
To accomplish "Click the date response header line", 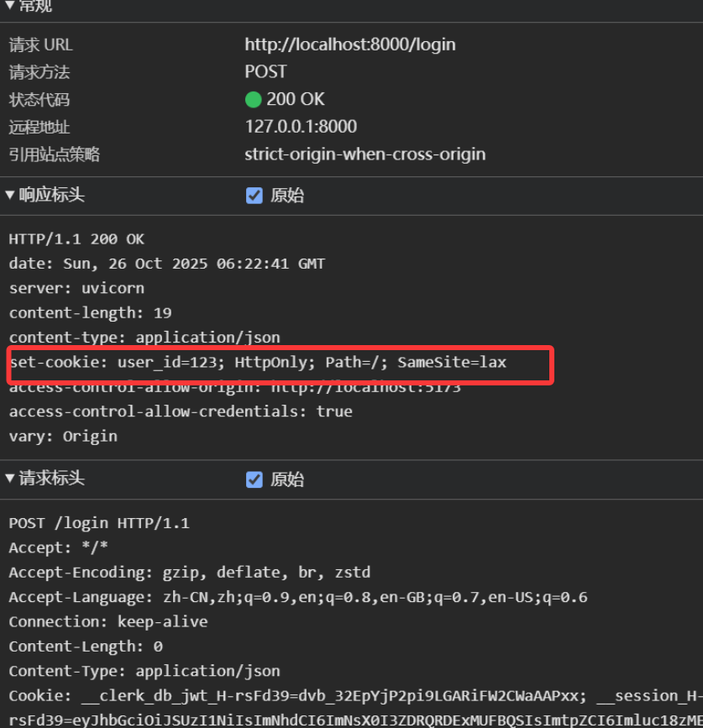I will (x=166, y=264).
